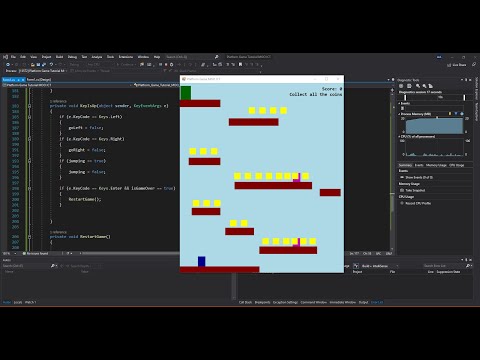The height and width of the screenshot is (360, 480).
Task: Click the goLeft = false; line
Action: click(86, 128)
